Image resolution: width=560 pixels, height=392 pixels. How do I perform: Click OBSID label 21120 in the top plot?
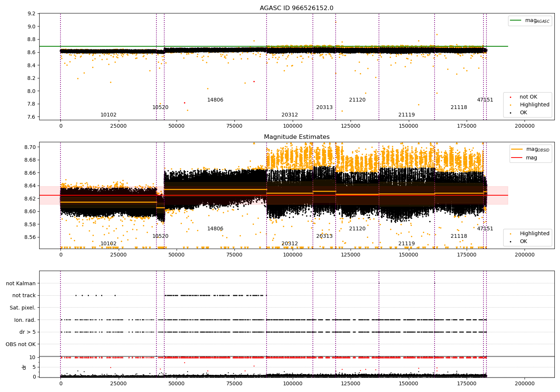357,100
